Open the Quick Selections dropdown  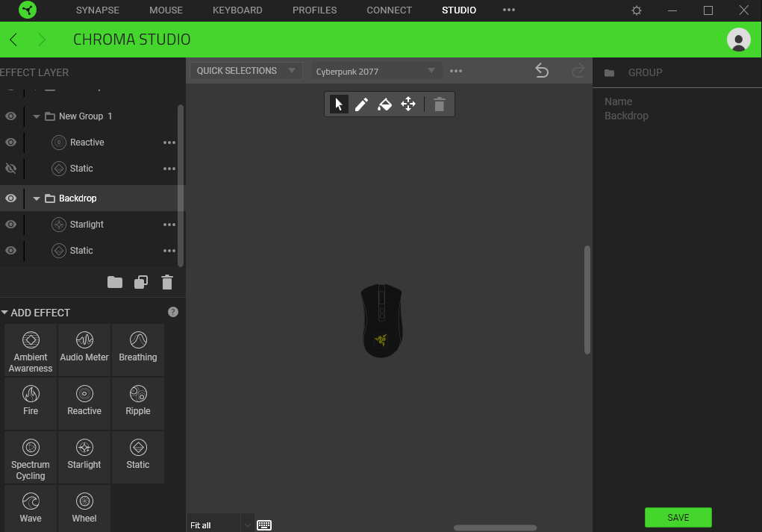(246, 71)
